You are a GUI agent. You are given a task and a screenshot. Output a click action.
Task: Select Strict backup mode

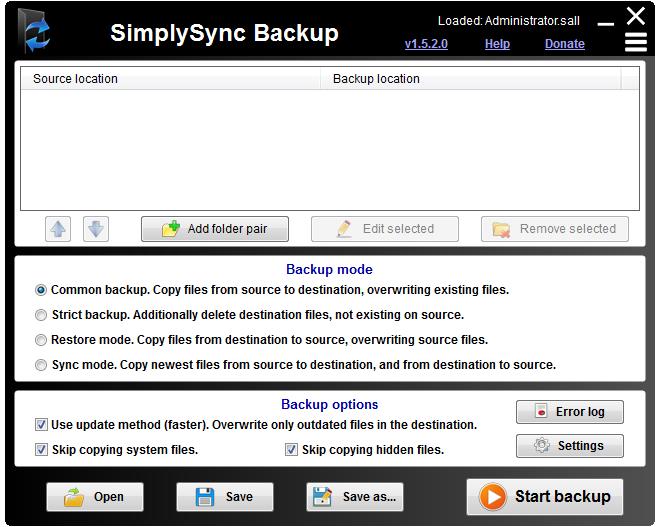click(41, 315)
